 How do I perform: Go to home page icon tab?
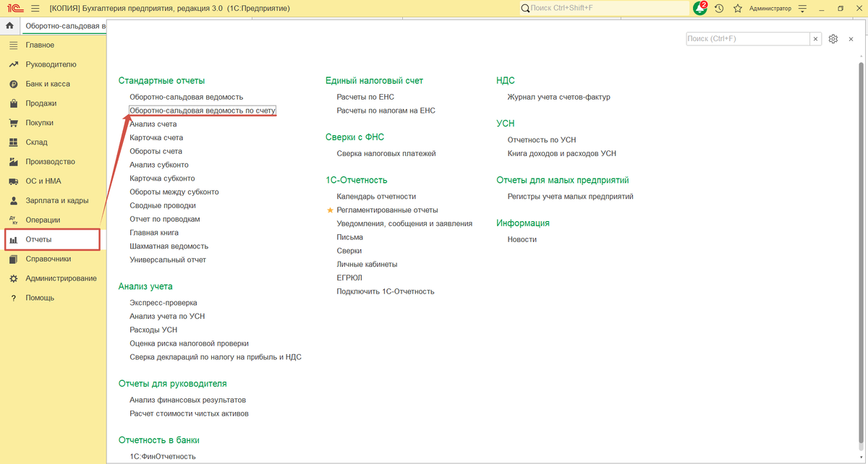[x=9, y=25]
